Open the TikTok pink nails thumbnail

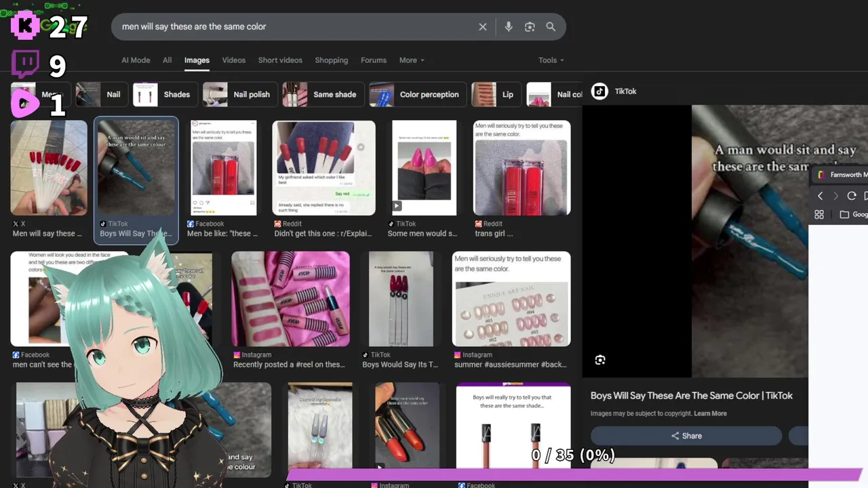click(x=425, y=168)
